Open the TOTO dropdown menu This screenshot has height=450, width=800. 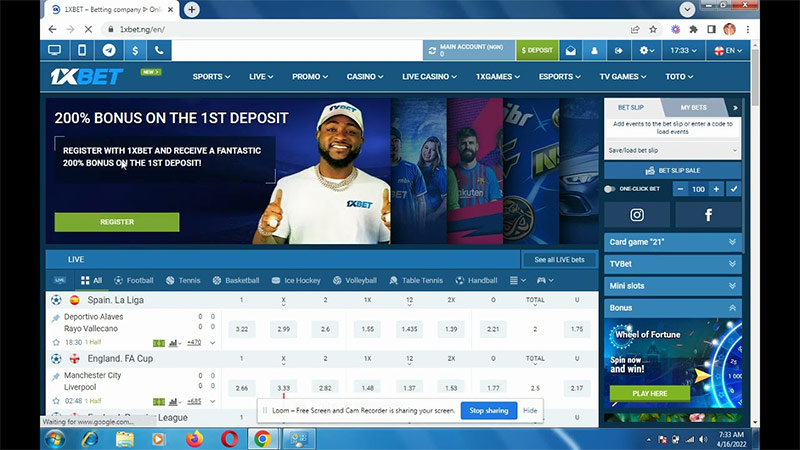pos(679,77)
